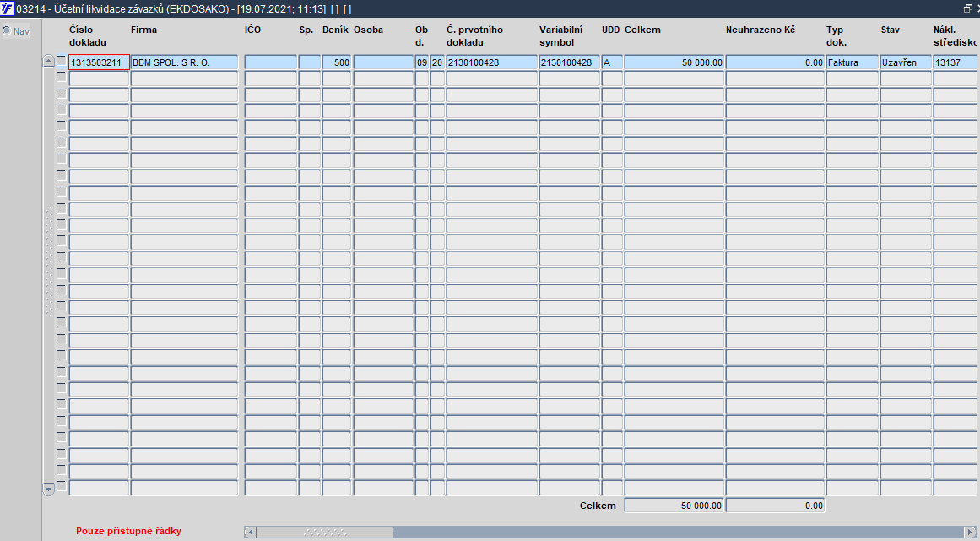Click the Ob value 09
This screenshot has width=980, height=541.
pos(422,62)
